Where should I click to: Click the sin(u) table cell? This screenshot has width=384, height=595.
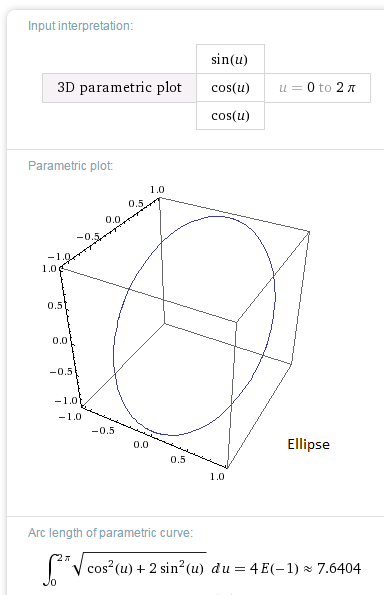click(x=230, y=59)
